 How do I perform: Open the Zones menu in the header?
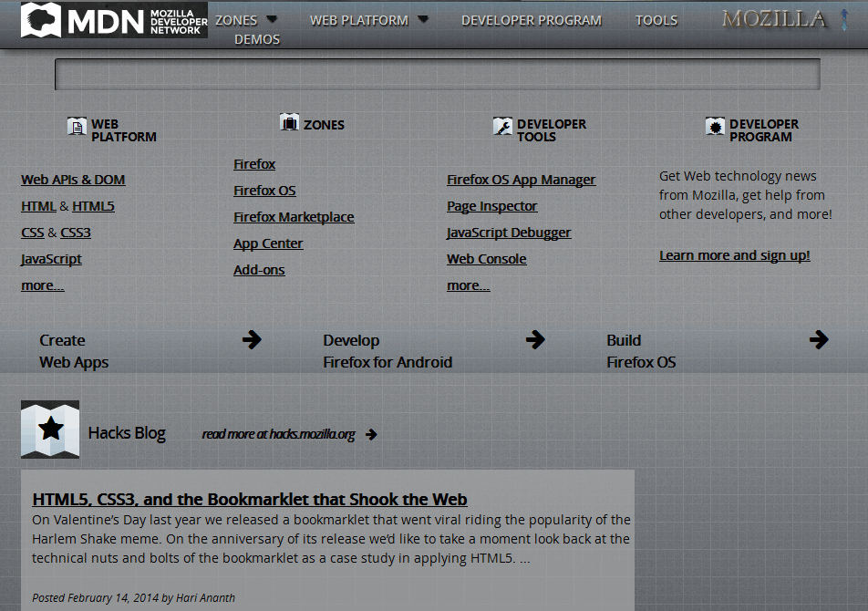236,20
